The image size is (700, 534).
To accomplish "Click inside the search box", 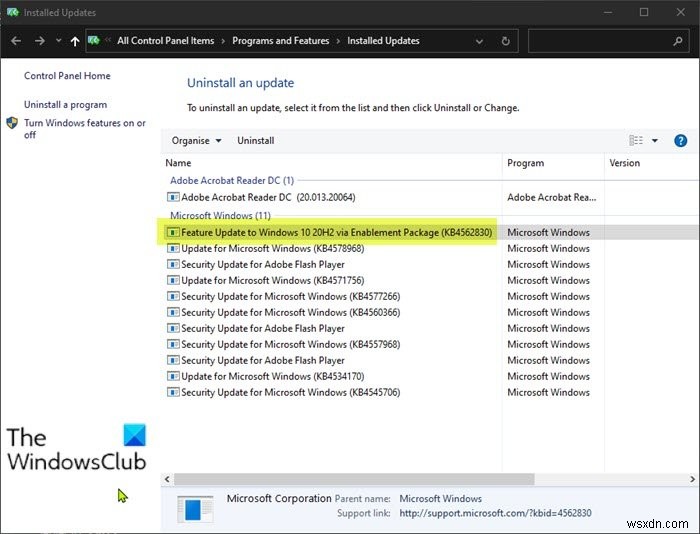I will (x=598, y=41).
